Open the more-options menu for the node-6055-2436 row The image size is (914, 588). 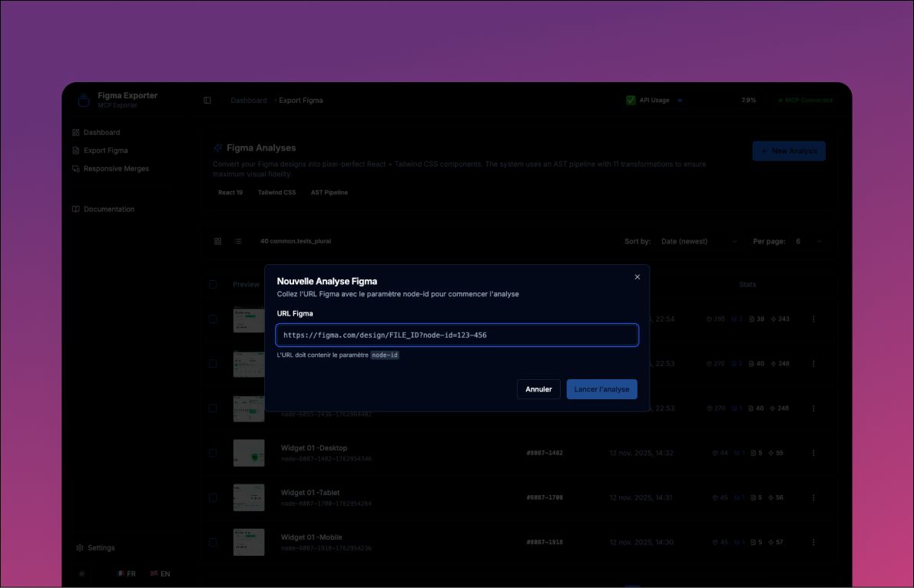(x=813, y=408)
